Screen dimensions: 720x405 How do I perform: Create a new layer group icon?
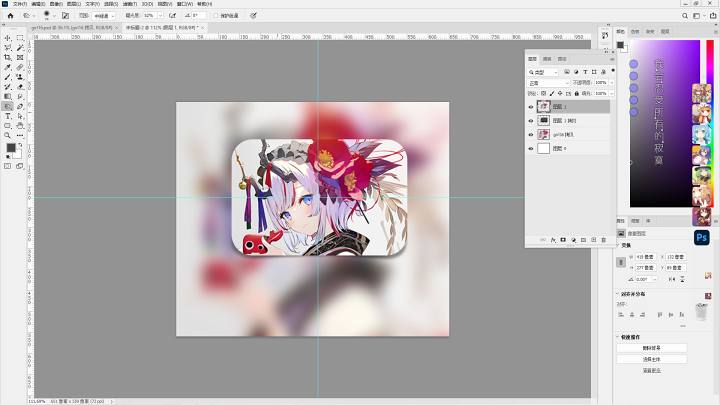pyautogui.click(x=583, y=240)
